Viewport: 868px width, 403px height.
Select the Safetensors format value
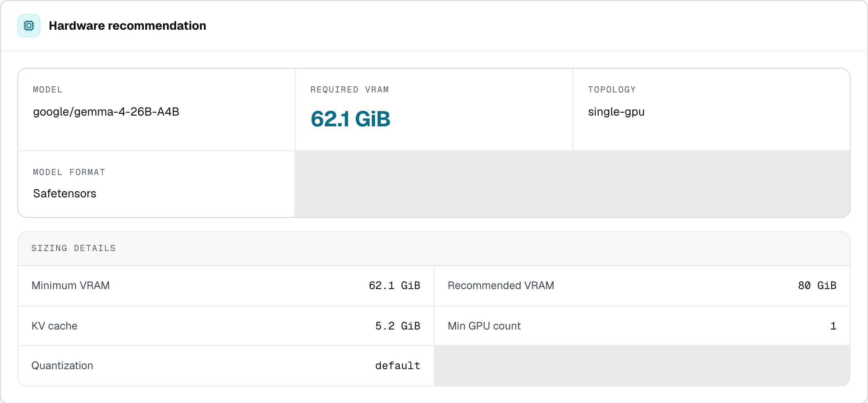(65, 194)
